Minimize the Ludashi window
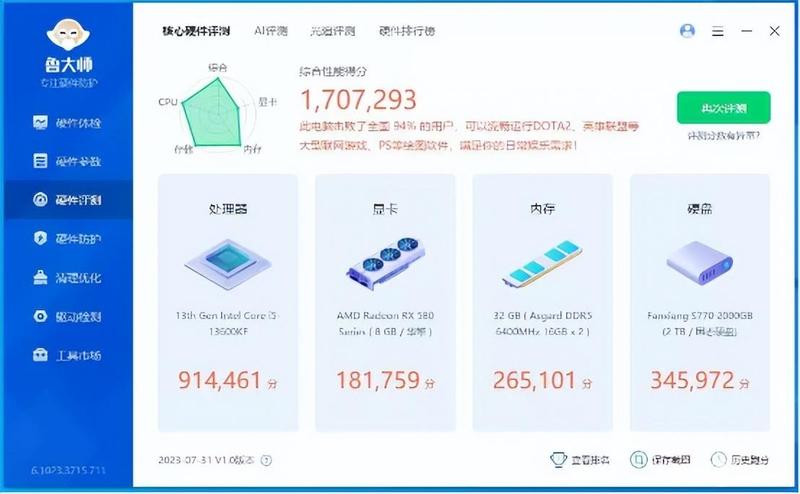800x494 pixels. (x=746, y=31)
